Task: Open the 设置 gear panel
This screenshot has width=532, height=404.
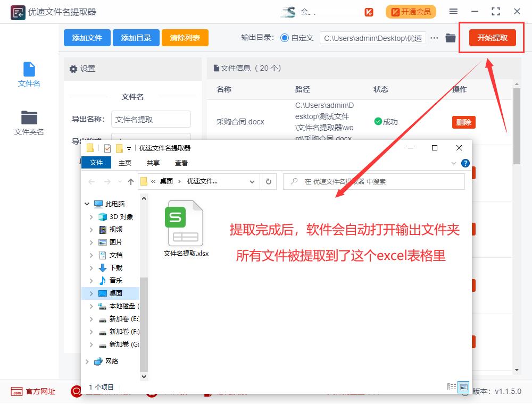Action: (x=89, y=70)
